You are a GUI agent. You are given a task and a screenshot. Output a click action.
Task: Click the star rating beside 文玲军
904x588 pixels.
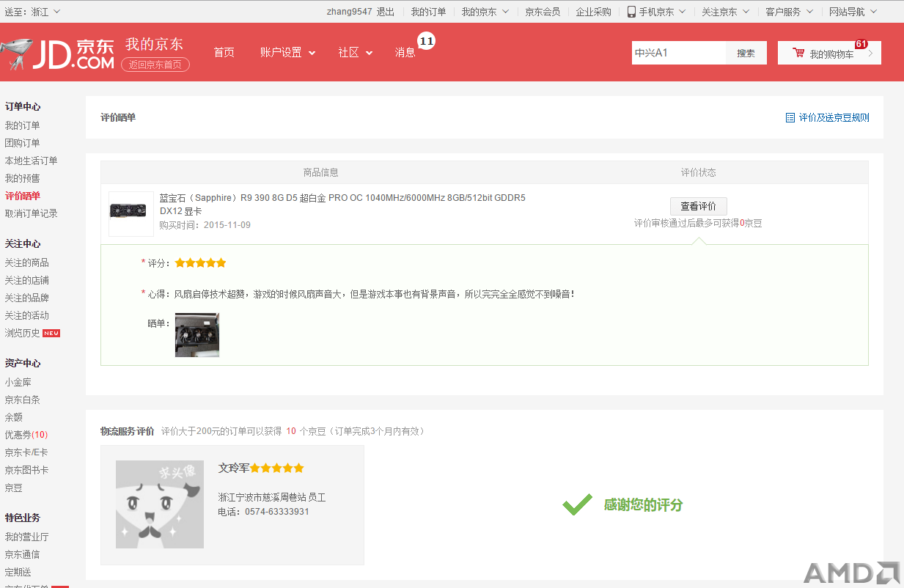277,468
